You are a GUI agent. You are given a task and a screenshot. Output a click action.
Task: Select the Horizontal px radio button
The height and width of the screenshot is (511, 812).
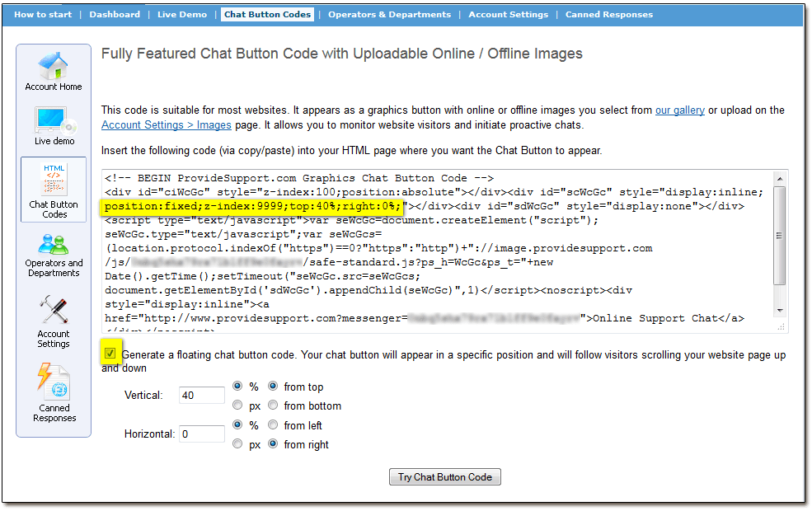point(237,443)
